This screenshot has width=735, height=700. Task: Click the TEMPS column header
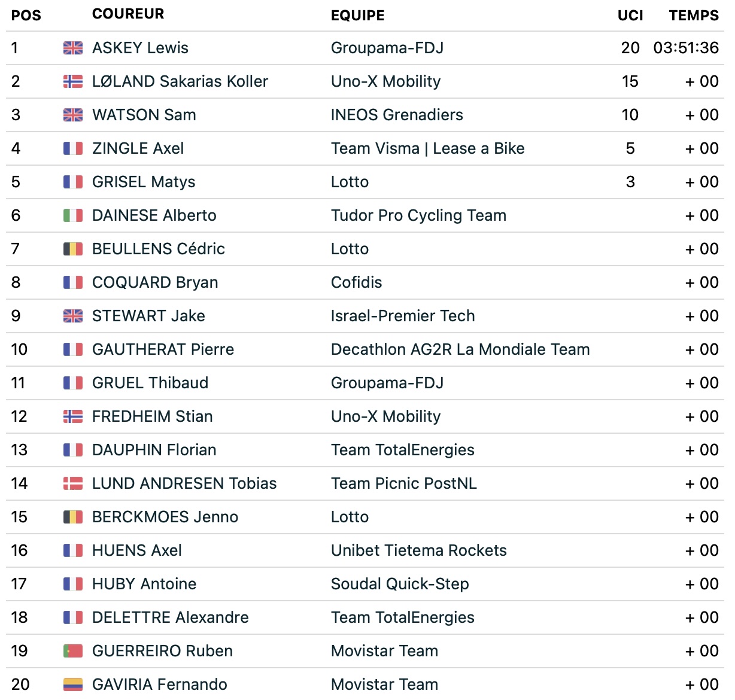[x=694, y=16]
